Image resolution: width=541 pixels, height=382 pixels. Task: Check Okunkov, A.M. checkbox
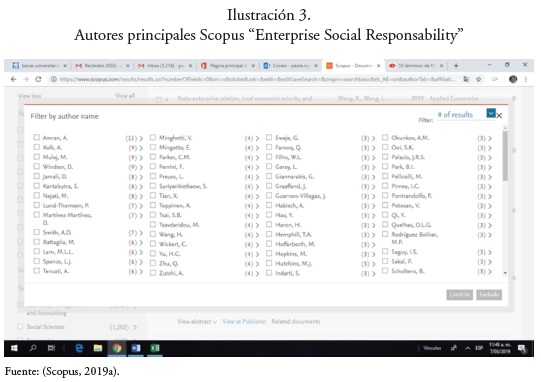coord(385,137)
